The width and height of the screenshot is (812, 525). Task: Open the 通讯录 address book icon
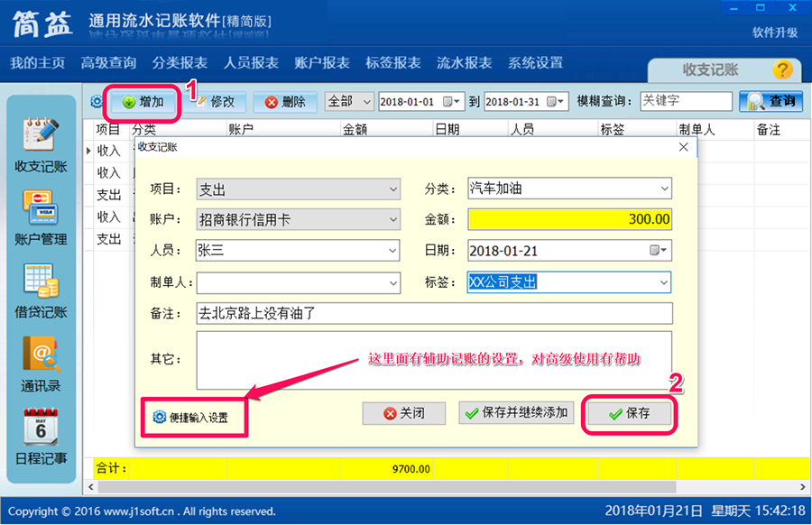(x=41, y=354)
